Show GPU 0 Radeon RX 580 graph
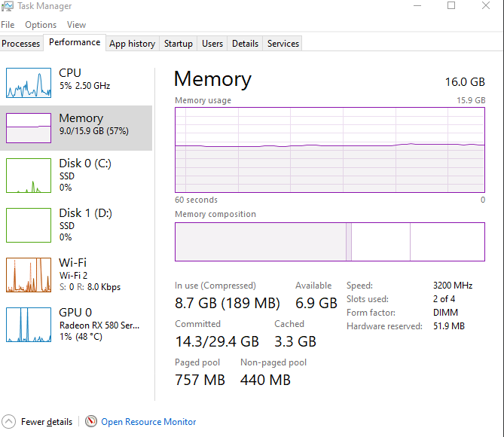Viewport: 504px width, 437px height. click(29, 325)
